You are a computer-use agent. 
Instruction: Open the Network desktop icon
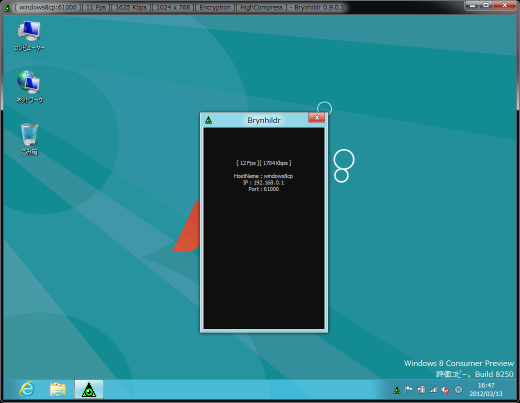[x=29, y=87]
